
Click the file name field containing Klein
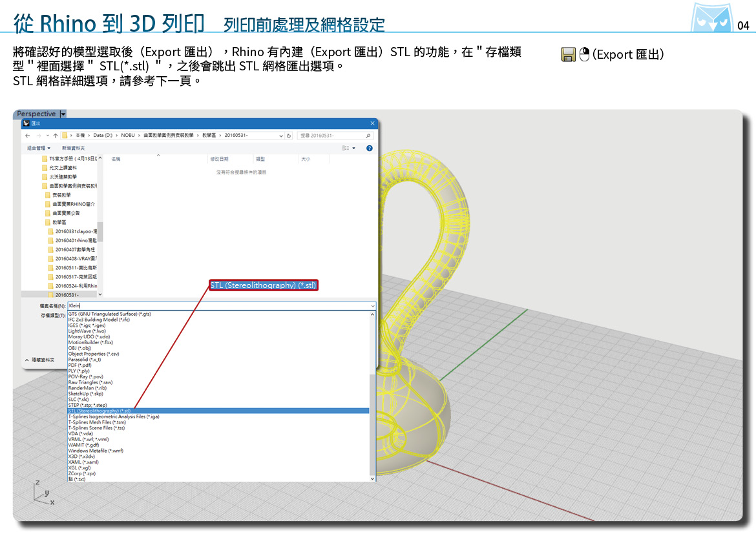[x=221, y=306]
